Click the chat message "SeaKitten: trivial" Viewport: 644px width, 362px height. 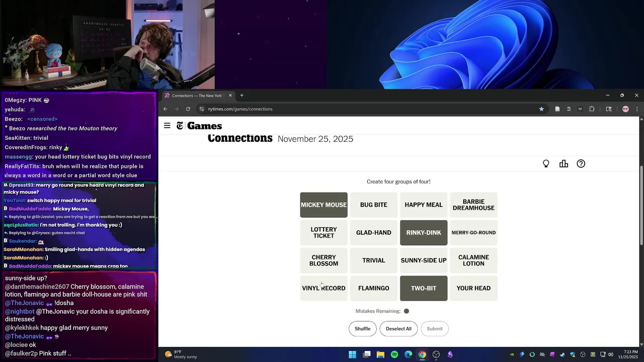[27, 138]
